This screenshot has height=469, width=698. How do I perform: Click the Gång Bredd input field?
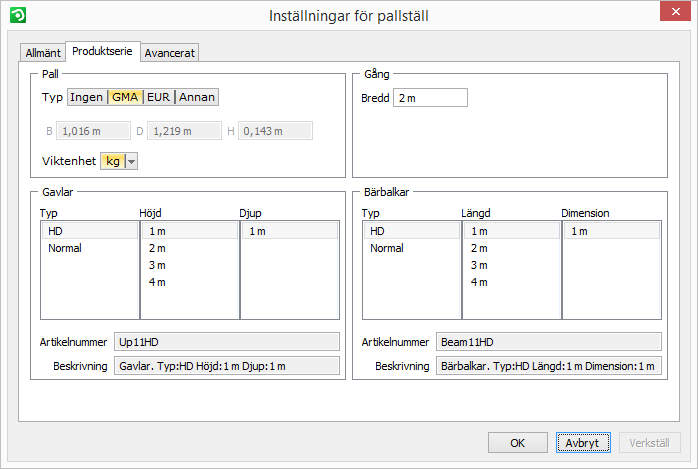point(430,98)
